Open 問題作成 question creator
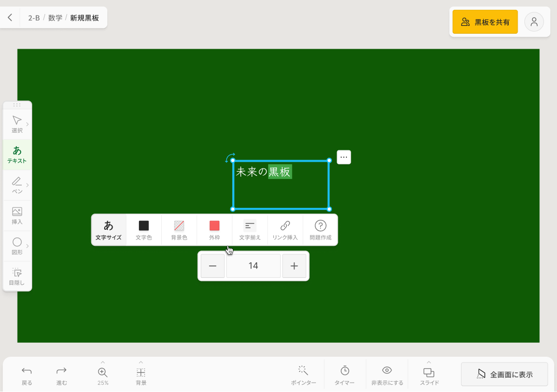 pos(320,230)
